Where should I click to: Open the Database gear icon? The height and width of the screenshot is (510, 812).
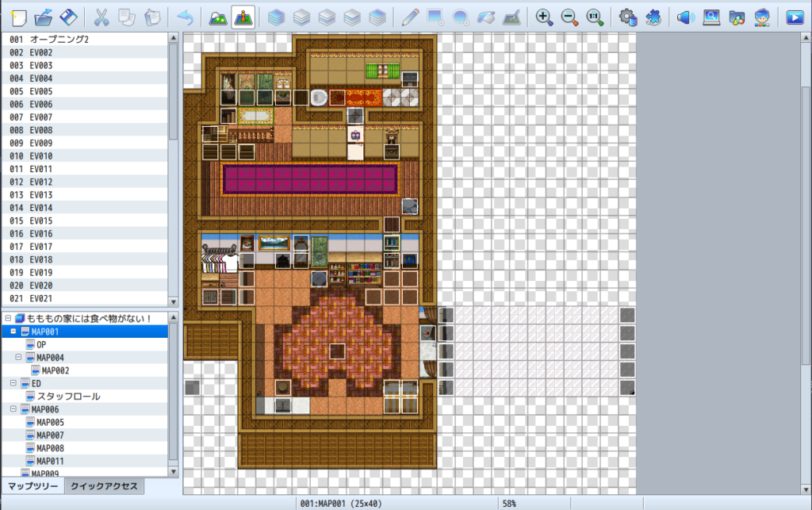coord(628,16)
